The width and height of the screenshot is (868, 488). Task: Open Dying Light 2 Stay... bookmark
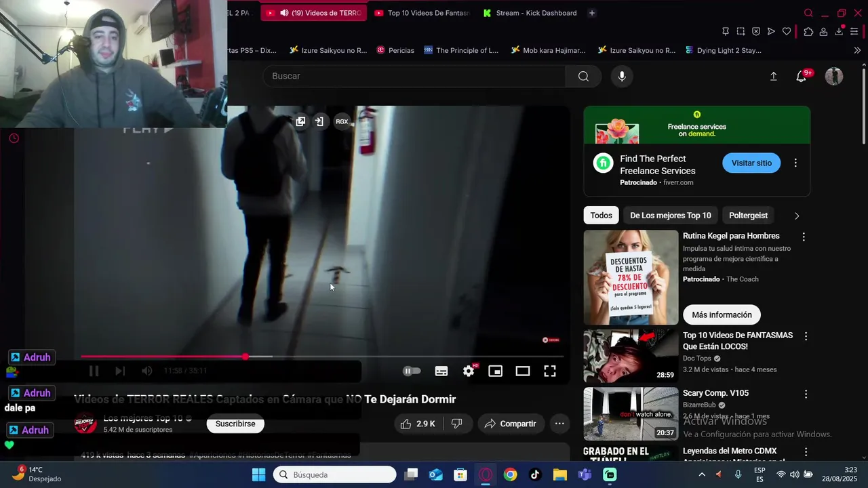tap(724, 50)
